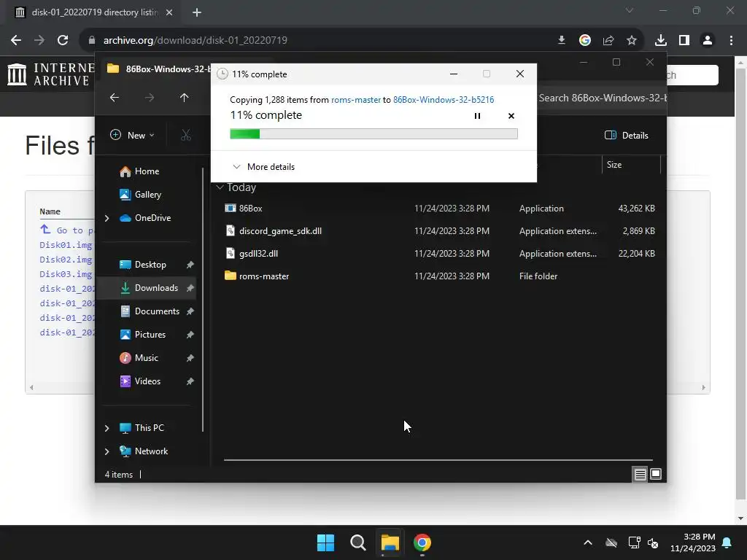747x560 pixels.
Task: Pause the file copy operation
Action: 477,116
